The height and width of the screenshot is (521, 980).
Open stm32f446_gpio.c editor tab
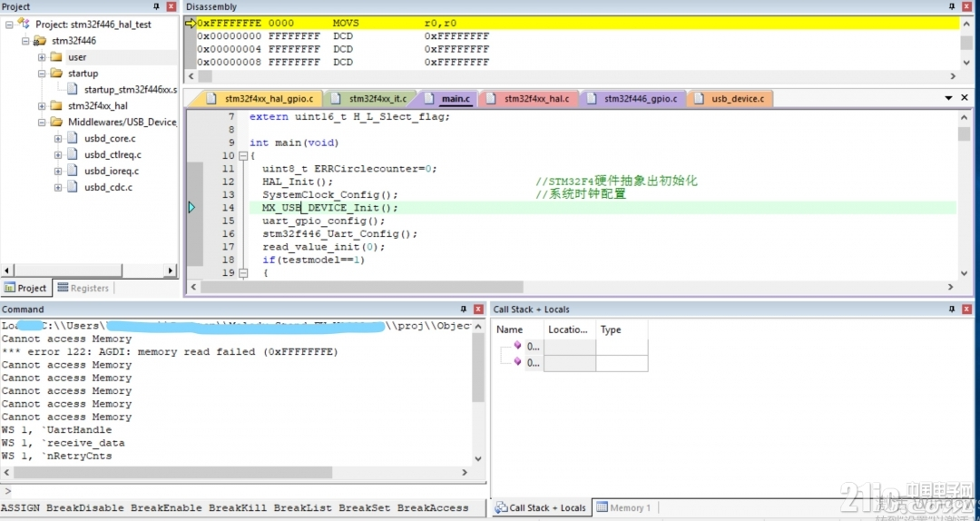click(633, 99)
